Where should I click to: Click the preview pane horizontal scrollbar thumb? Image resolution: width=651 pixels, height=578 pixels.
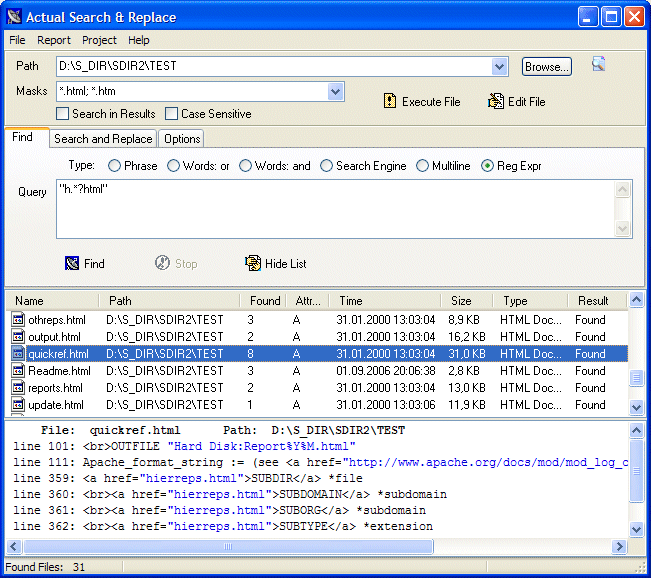[x=228, y=546]
